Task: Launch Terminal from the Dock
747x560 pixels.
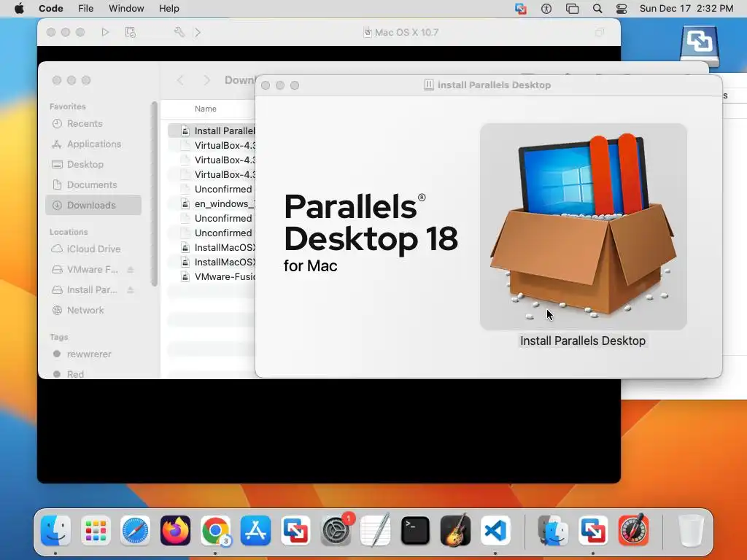Action: (415, 530)
